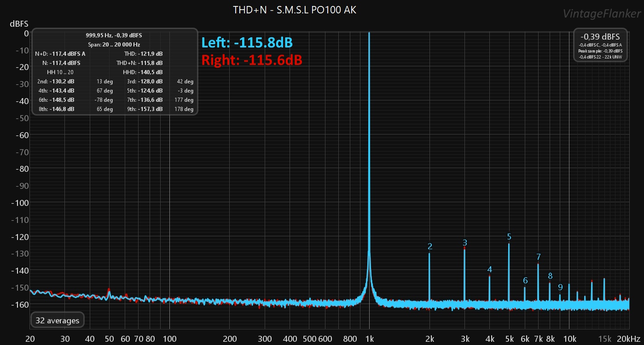Click the Peak sample: -0,39 dBFS line
Screen dimensions: 644x345
(600, 51)
